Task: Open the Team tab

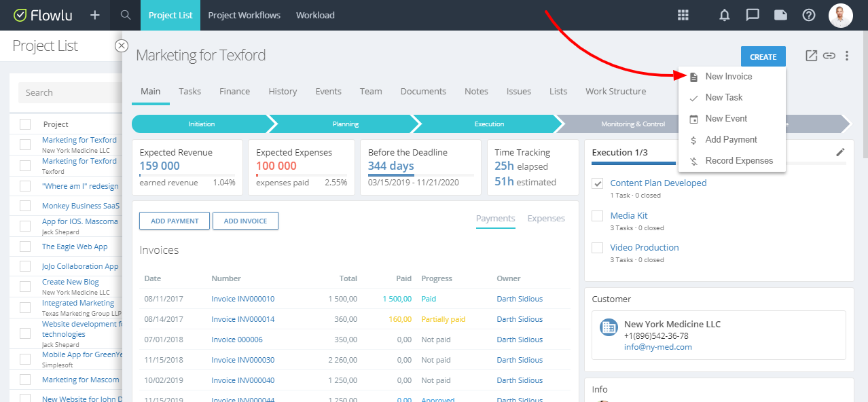Action: (x=371, y=92)
